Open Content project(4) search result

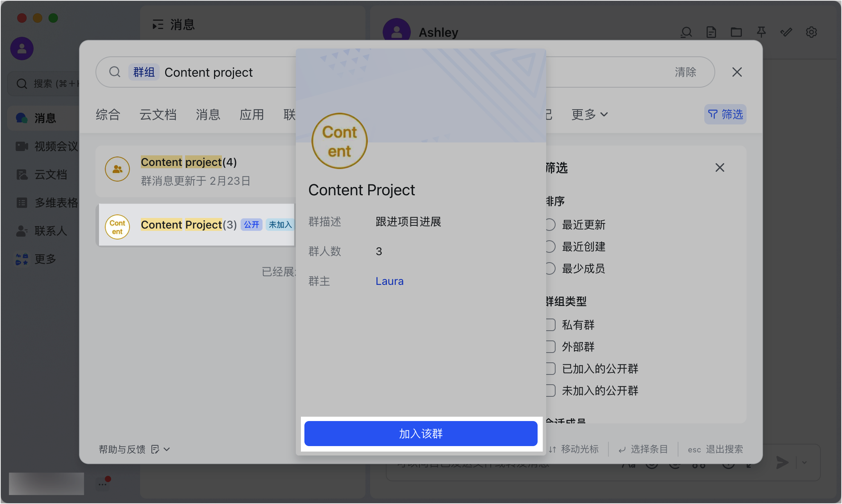pos(196,171)
